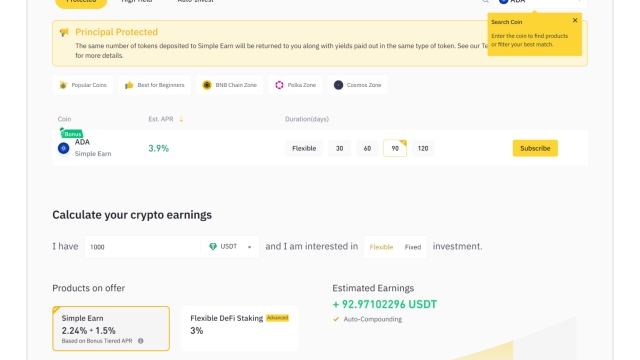Select Fixed investment type in calculator

(413, 247)
